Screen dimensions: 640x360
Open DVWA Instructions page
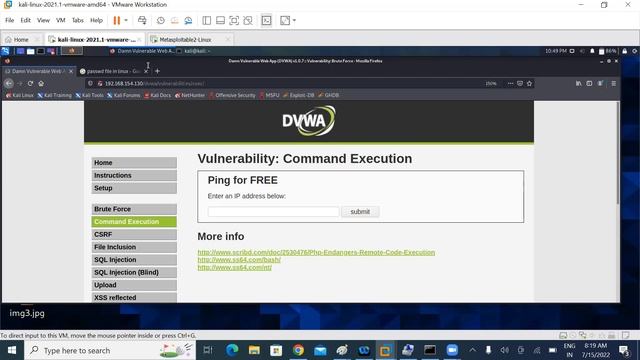tap(134, 176)
